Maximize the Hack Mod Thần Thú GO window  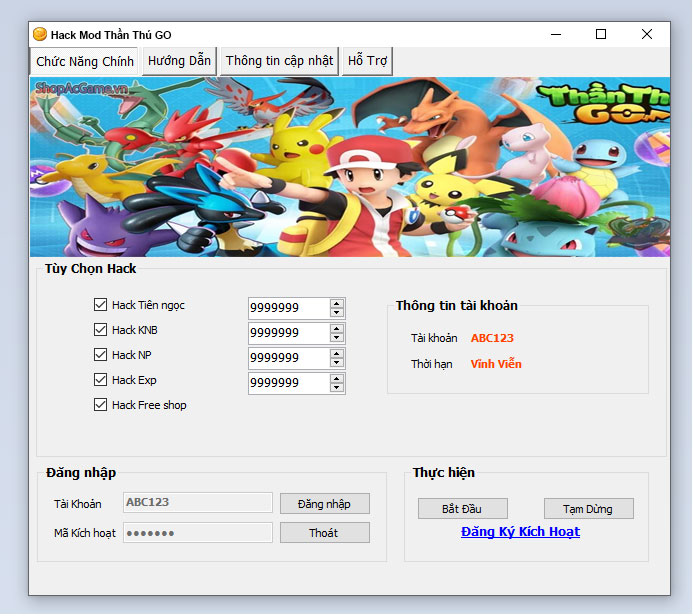pos(601,34)
